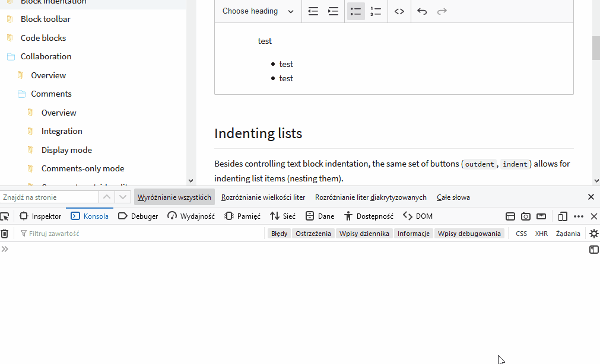Toggle Całe słowa whole-words option
Viewport: 600px width, 364px height.
(x=453, y=197)
